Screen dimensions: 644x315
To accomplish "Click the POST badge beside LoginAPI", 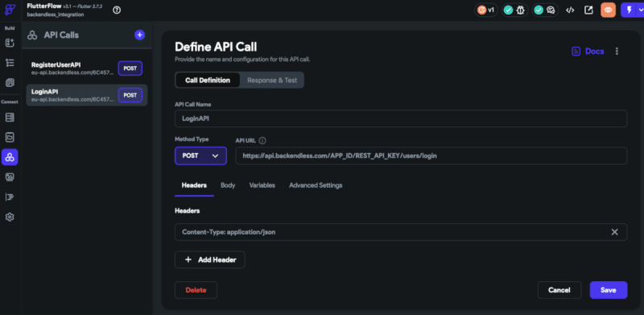I will click(x=130, y=95).
